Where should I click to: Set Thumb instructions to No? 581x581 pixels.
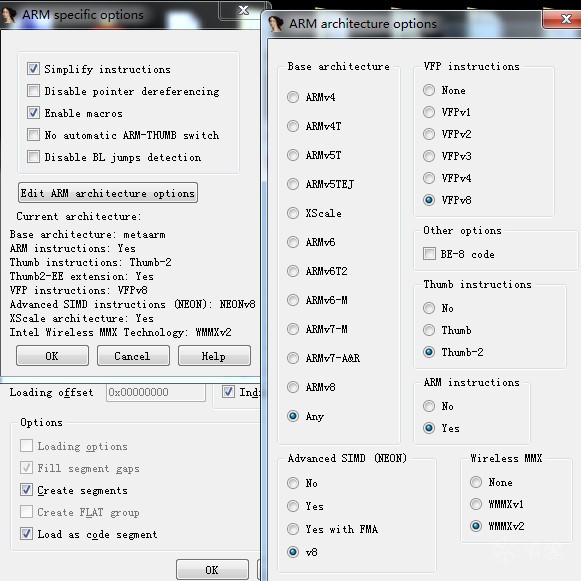click(429, 308)
